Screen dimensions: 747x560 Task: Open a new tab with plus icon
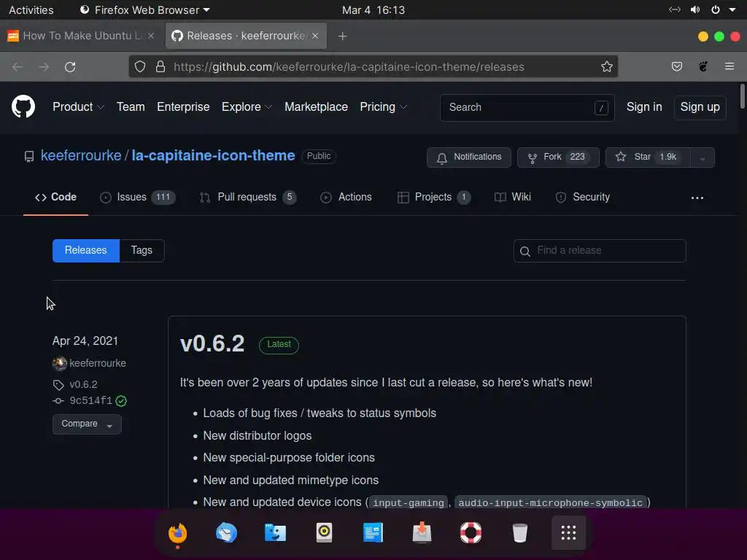(343, 36)
